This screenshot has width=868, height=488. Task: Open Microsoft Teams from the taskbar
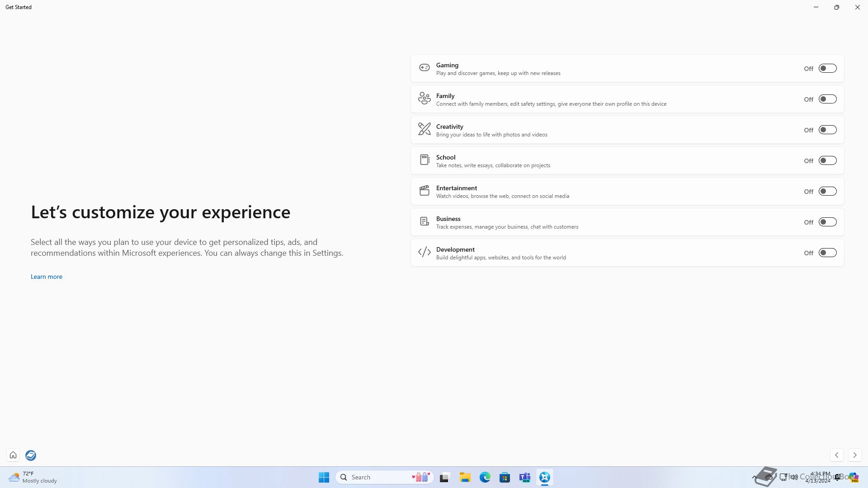525,477
